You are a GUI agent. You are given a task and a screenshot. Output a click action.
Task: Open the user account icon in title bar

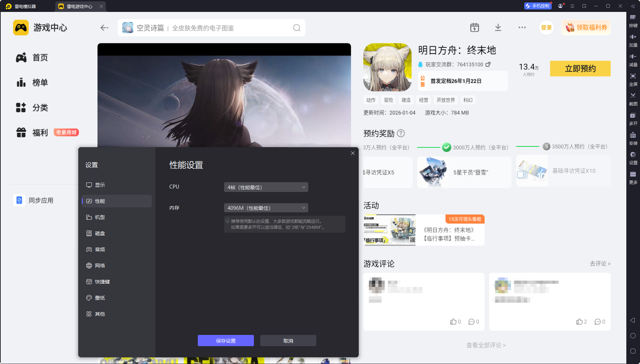point(560,6)
